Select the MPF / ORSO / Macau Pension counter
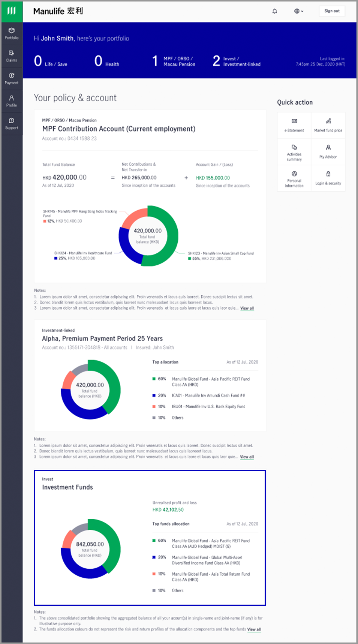Screen dimensions: 358x644 pos(174,61)
